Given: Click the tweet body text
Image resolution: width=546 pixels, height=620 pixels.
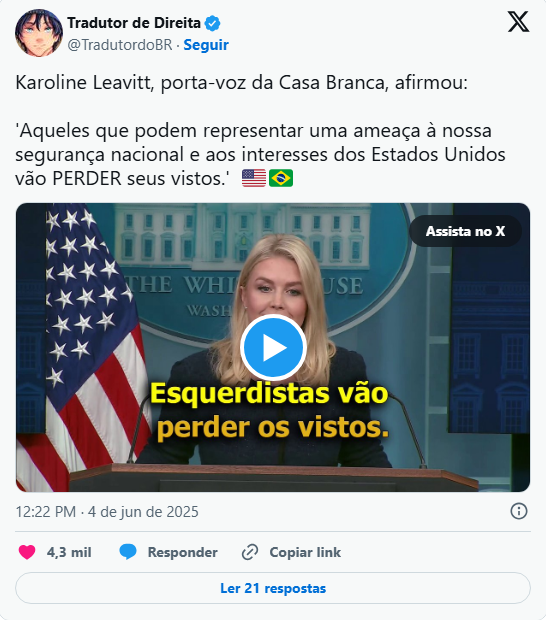Looking at the screenshot, I should tap(261, 130).
